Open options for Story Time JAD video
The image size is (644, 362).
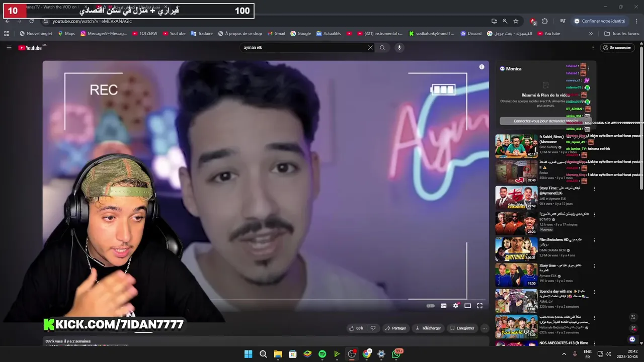pyautogui.click(x=594, y=189)
